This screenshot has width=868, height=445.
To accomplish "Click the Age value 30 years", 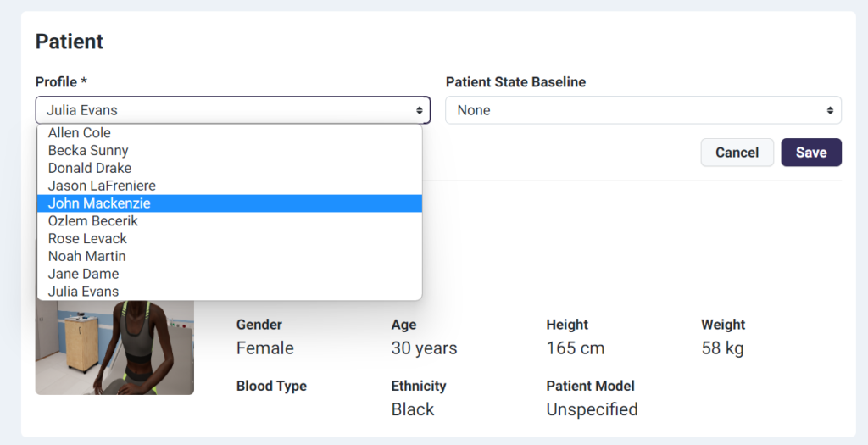I will (x=424, y=348).
